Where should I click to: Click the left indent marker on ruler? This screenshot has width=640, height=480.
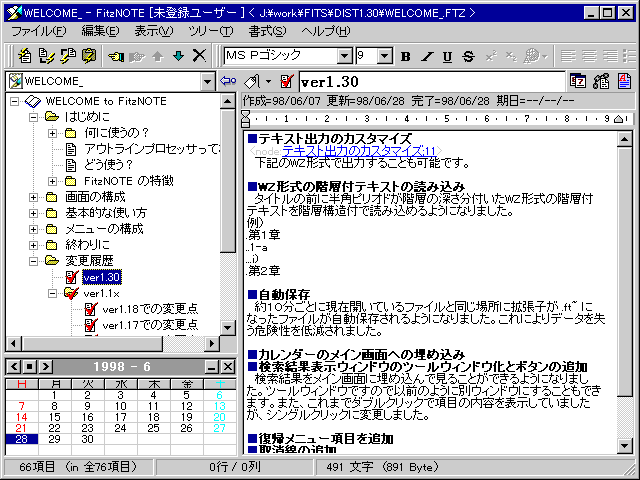pyautogui.click(x=245, y=119)
